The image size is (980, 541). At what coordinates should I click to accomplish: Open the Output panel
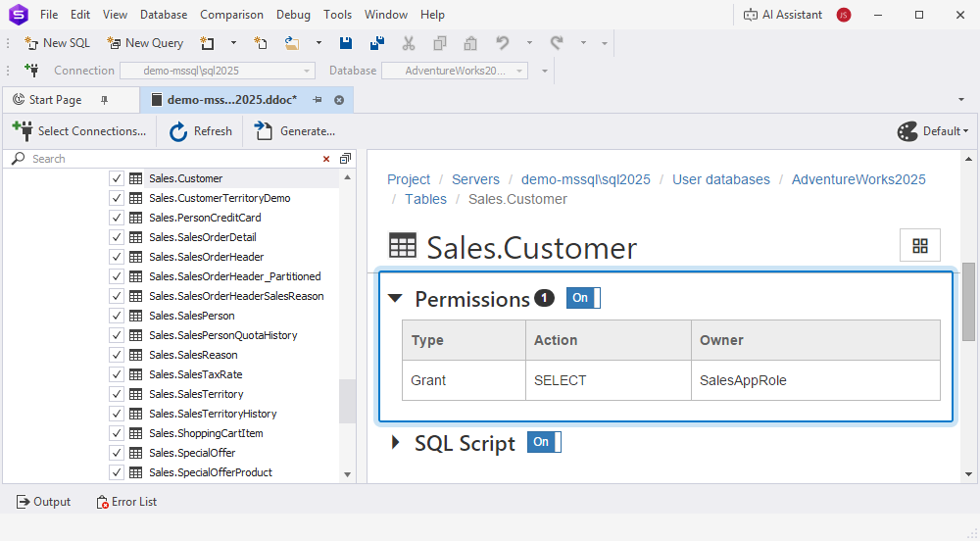coord(43,502)
